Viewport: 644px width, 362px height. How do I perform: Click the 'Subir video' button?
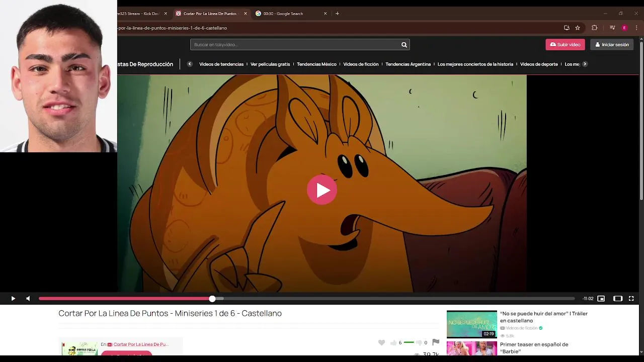tap(565, 45)
